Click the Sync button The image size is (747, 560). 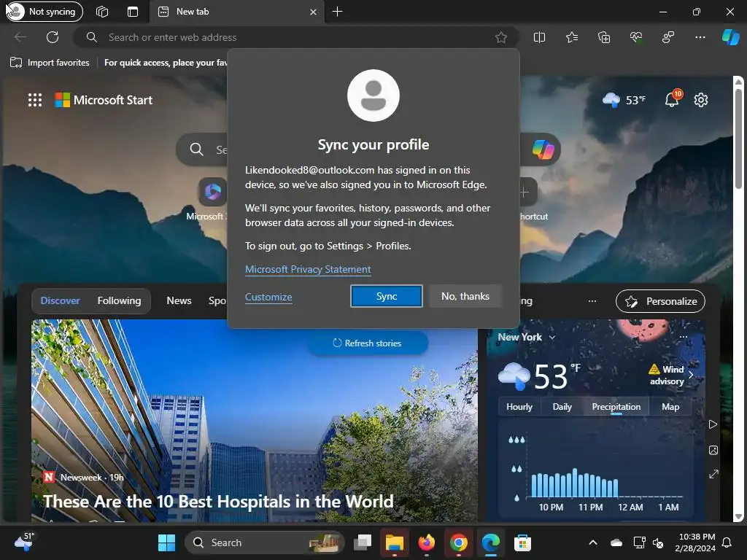coord(387,296)
